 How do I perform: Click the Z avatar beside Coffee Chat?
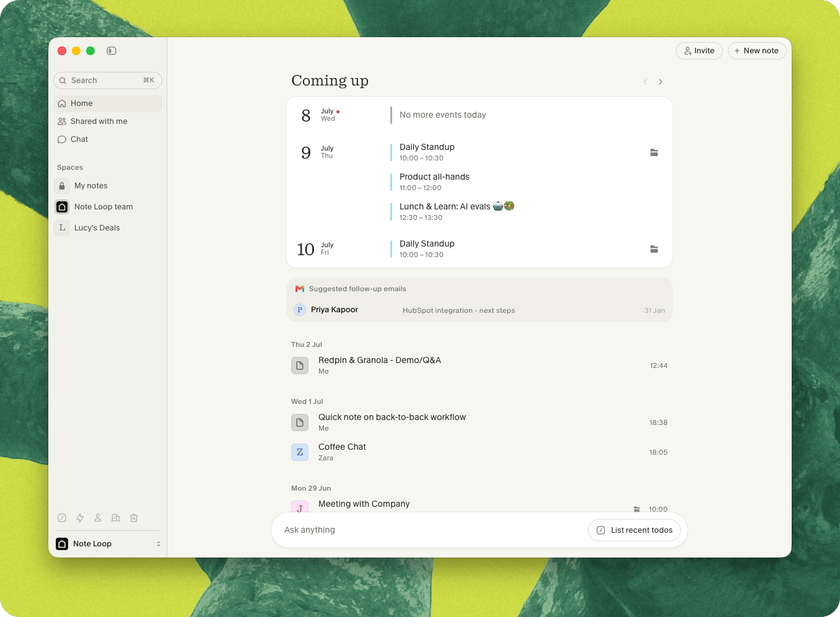[300, 452]
